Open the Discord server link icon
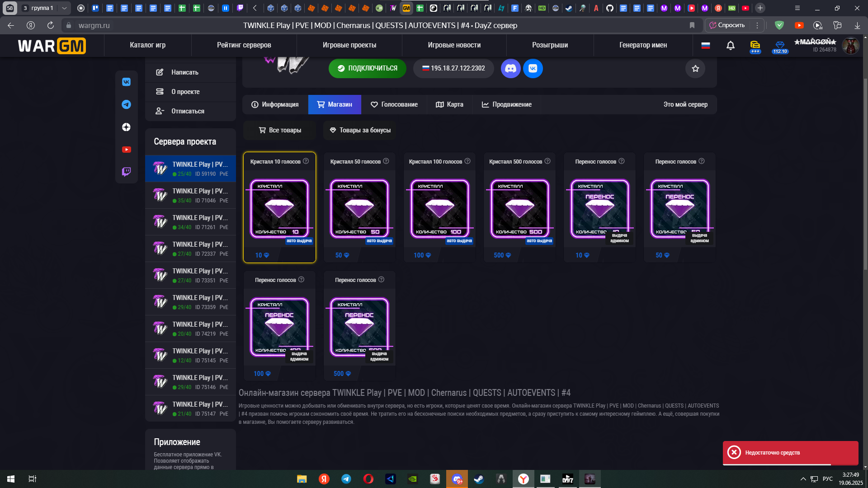Image resolution: width=868 pixels, height=488 pixels. click(x=510, y=69)
